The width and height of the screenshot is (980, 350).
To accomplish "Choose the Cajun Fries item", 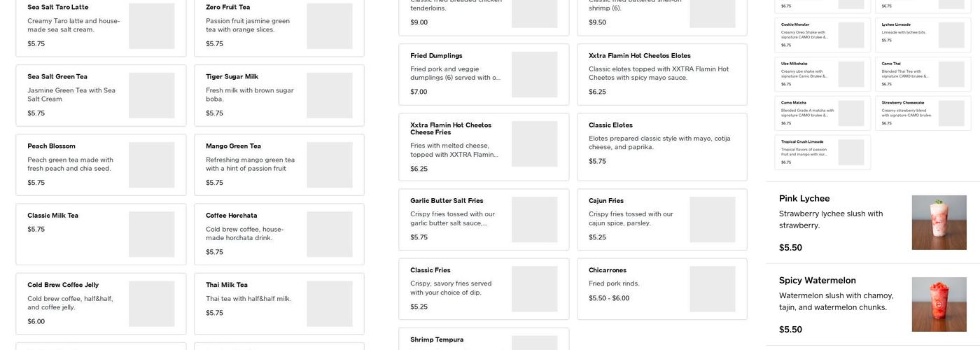I will click(x=661, y=219).
